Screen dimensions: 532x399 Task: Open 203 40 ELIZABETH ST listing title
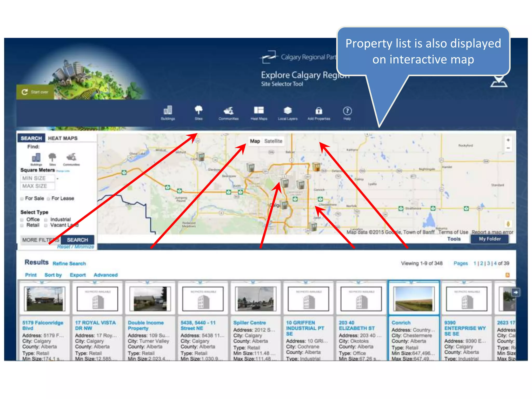(356, 325)
